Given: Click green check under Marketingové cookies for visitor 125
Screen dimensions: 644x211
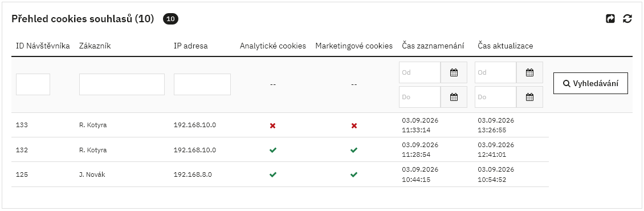Looking at the screenshot, I should click(x=354, y=175).
